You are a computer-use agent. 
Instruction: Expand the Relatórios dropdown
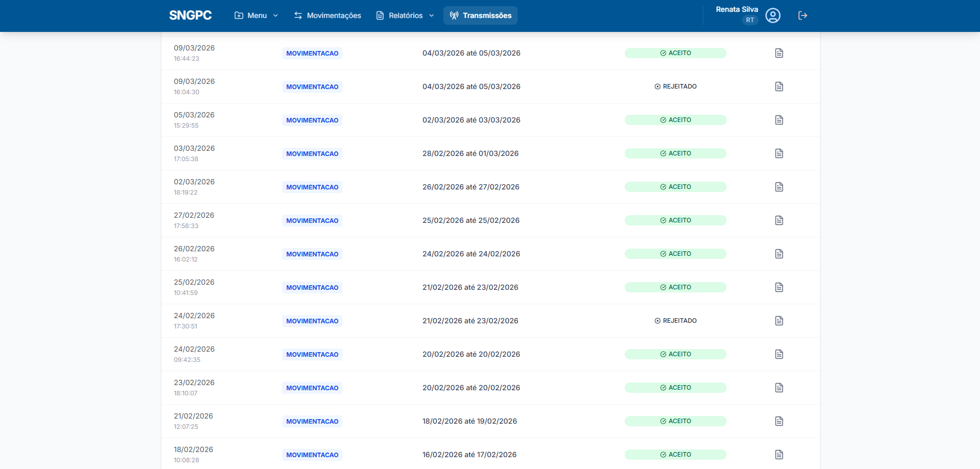405,15
